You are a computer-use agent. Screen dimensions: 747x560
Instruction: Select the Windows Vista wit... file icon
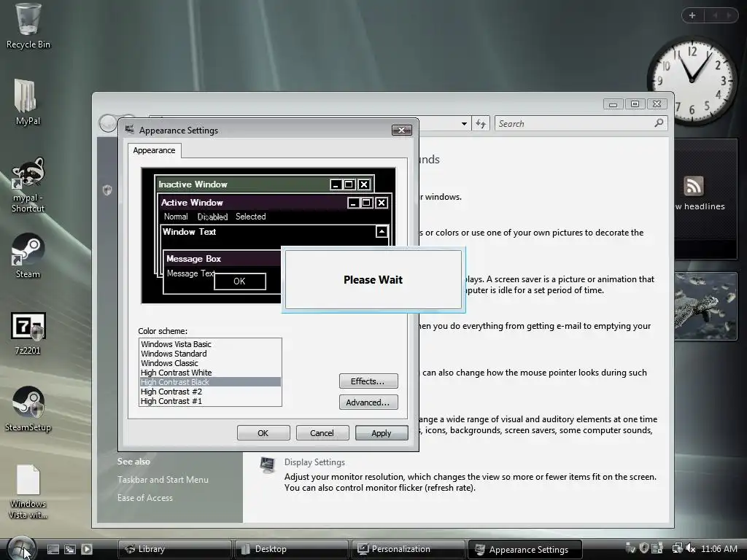[28, 491]
